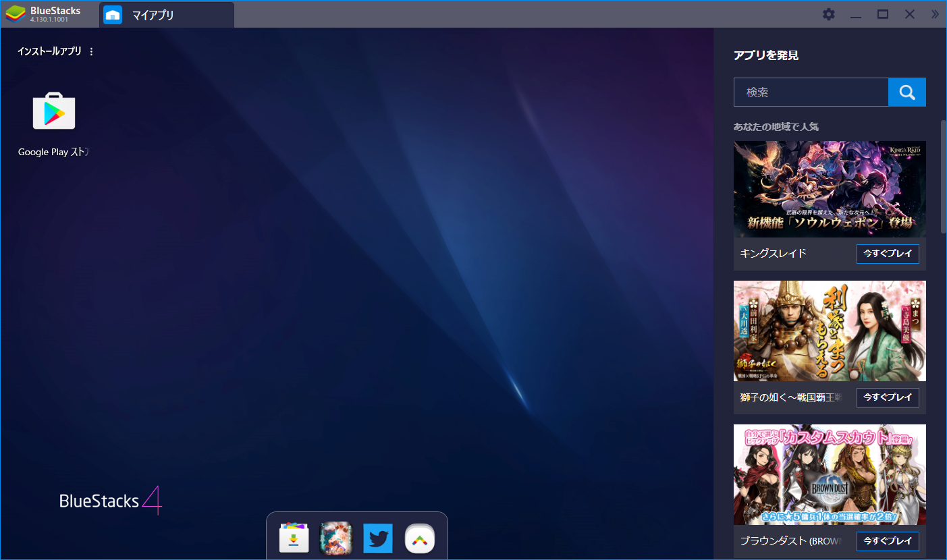
Task: Launch the anime game dock icon
Action: pyautogui.click(x=335, y=538)
